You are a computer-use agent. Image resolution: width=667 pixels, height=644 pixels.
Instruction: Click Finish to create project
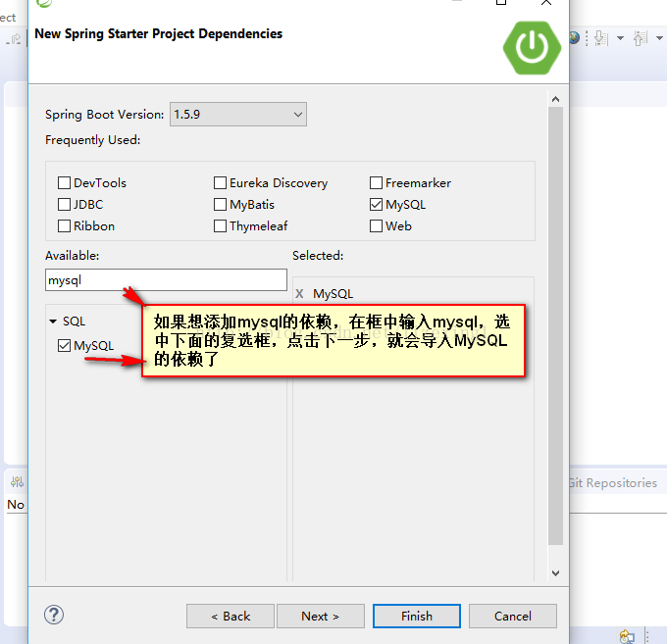click(x=417, y=616)
